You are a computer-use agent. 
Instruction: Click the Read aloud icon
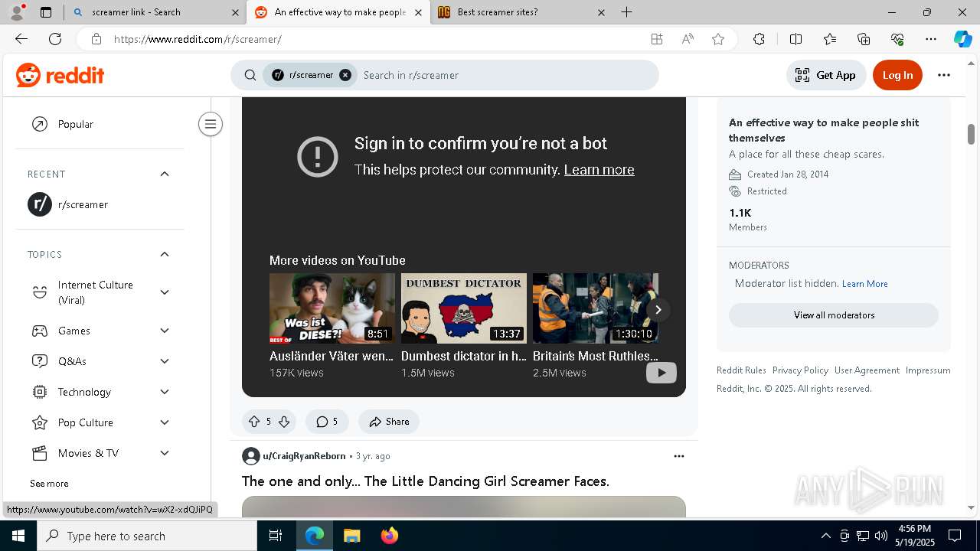(688, 39)
